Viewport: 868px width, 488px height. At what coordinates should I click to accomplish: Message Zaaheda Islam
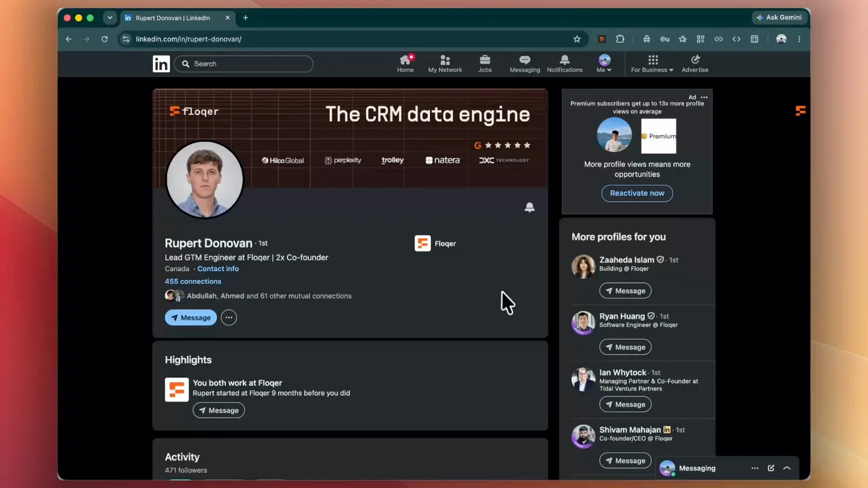click(x=625, y=291)
